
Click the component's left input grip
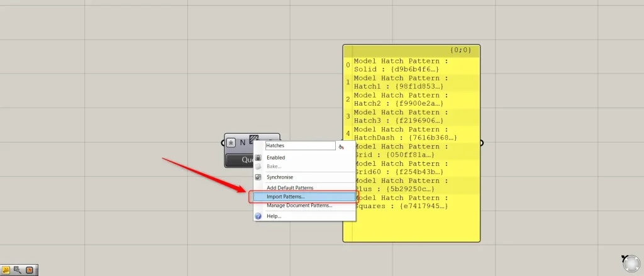(x=223, y=143)
